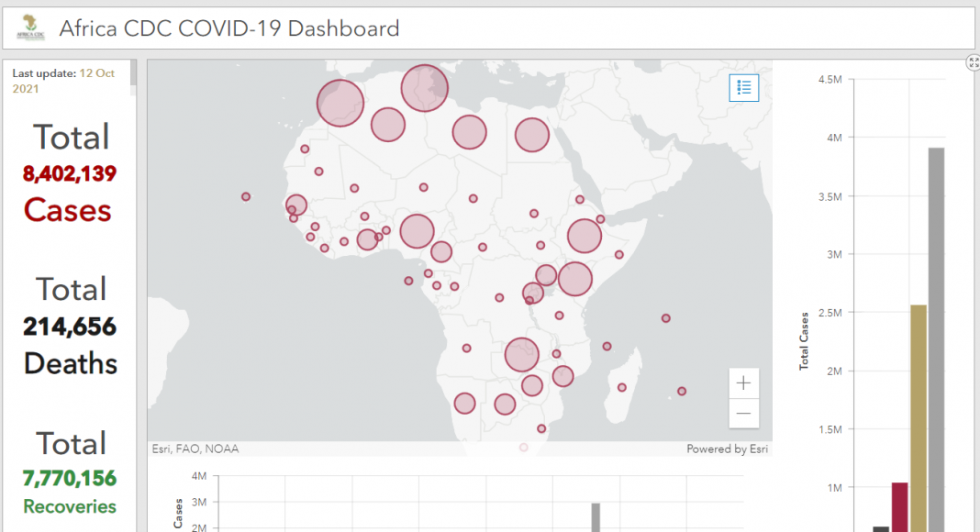Expand the Total Cases bar chart panel

tap(973, 62)
